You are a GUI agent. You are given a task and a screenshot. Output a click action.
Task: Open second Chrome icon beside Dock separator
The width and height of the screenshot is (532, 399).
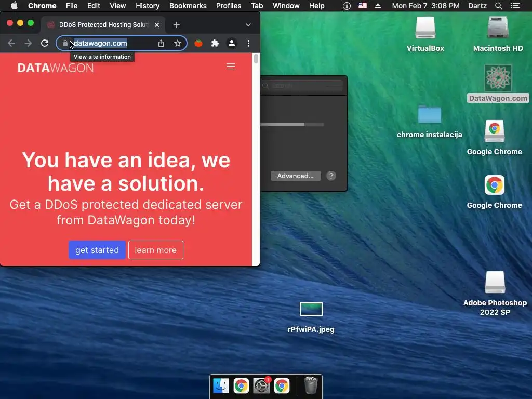282,386
